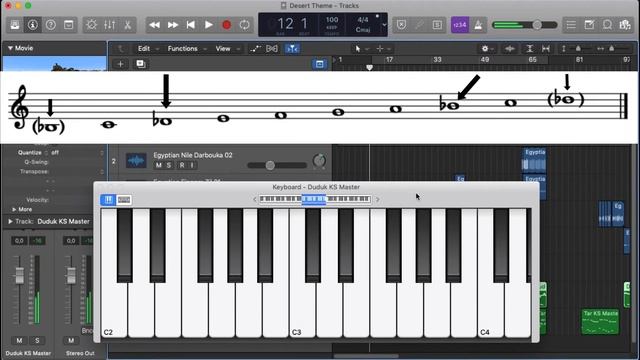Toggle the Replace mode button
Screen dimensions: 640x360
402,25
